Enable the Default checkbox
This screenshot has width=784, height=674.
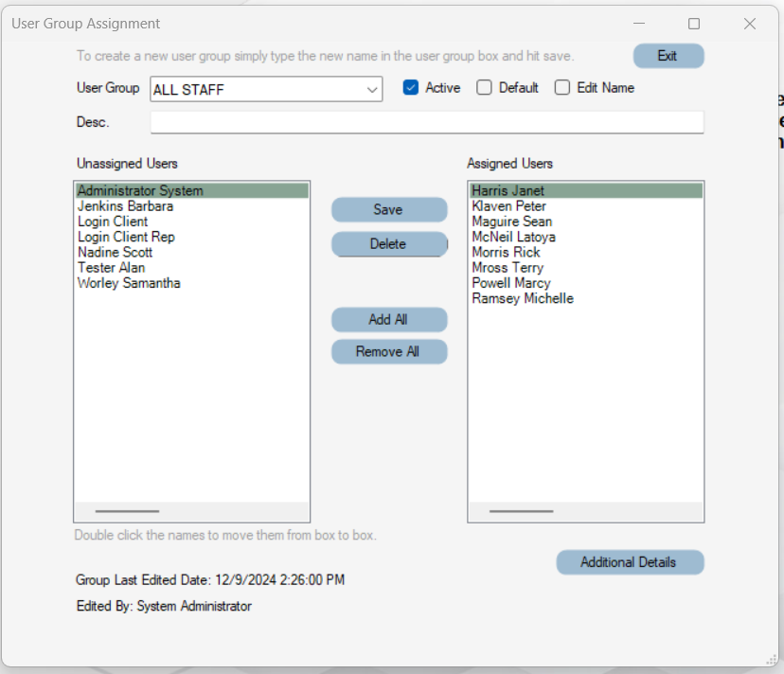tap(484, 87)
